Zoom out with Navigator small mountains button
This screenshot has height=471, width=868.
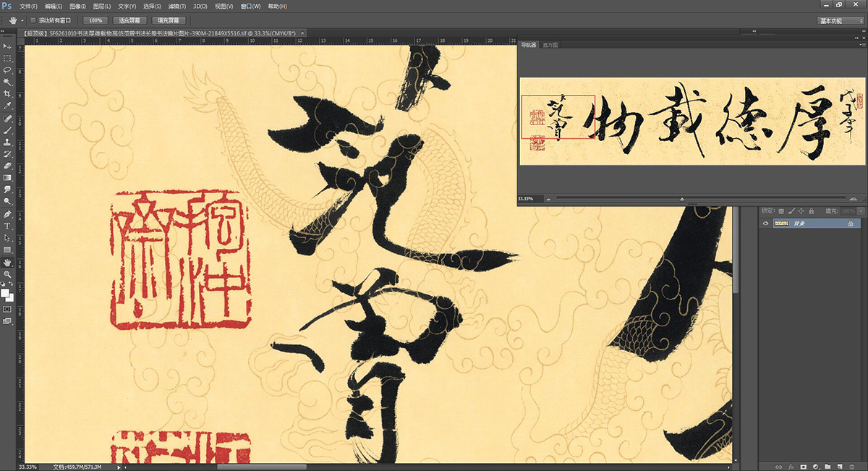[548, 199]
